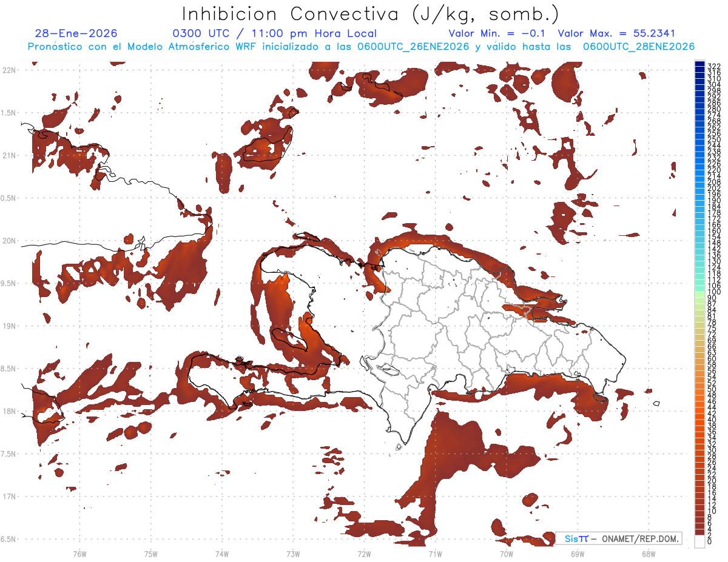Image resolution: width=728 pixels, height=562 pixels.
Task: Click the "22N" latitude label
Action: tap(9, 70)
